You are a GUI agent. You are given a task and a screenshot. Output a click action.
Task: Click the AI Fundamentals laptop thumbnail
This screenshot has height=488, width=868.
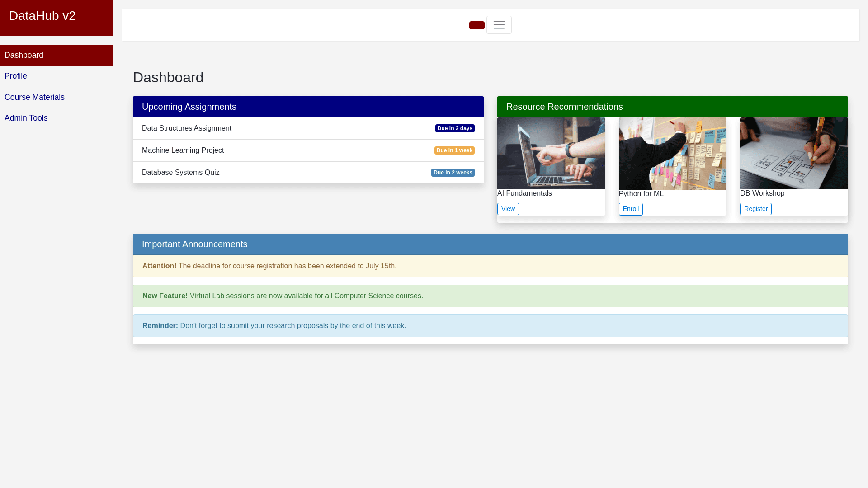click(x=551, y=154)
